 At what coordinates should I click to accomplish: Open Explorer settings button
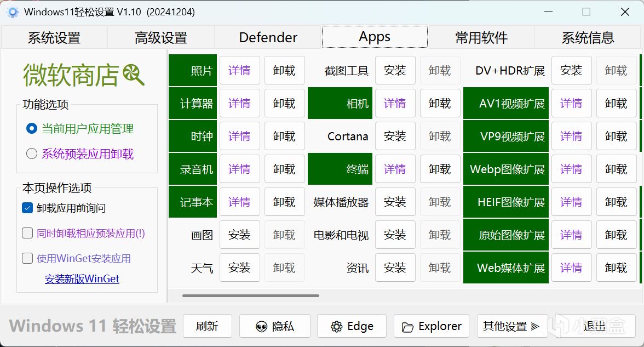tap(432, 326)
